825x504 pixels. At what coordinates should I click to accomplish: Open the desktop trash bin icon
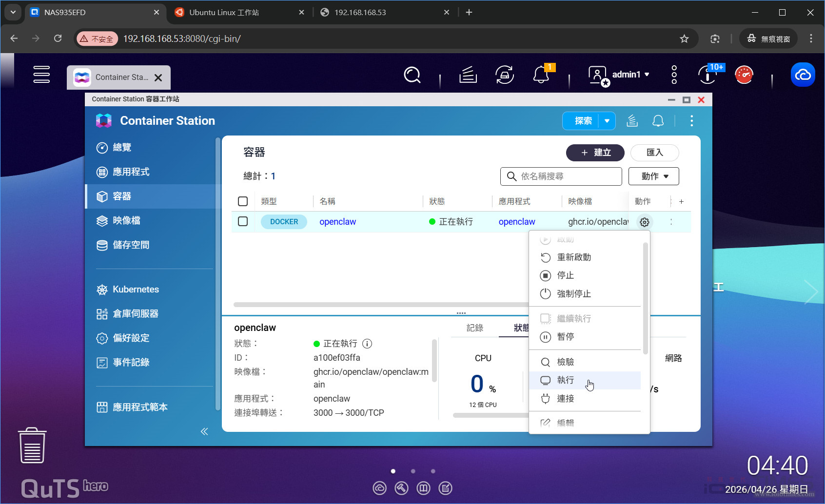coord(32,446)
